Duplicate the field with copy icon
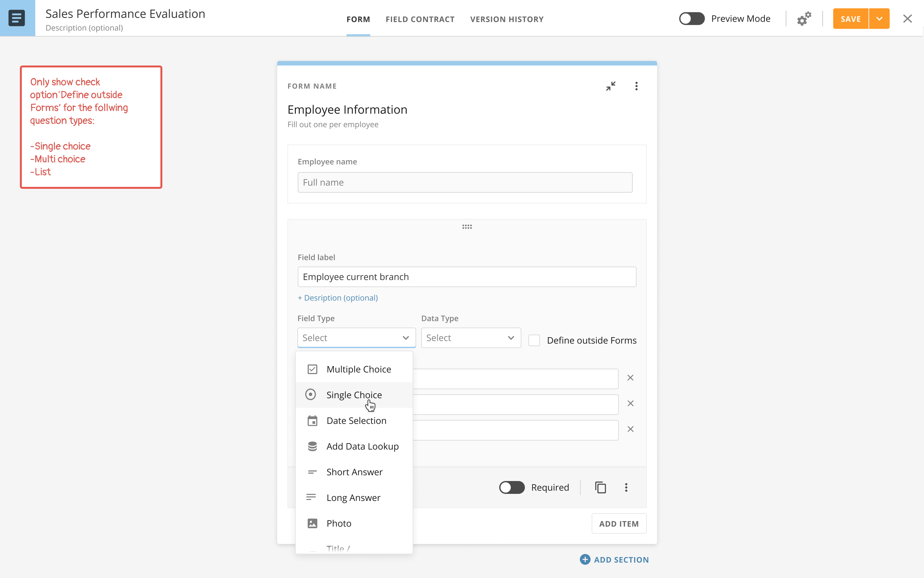This screenshot has width=924, height=578. coord(601,487)
